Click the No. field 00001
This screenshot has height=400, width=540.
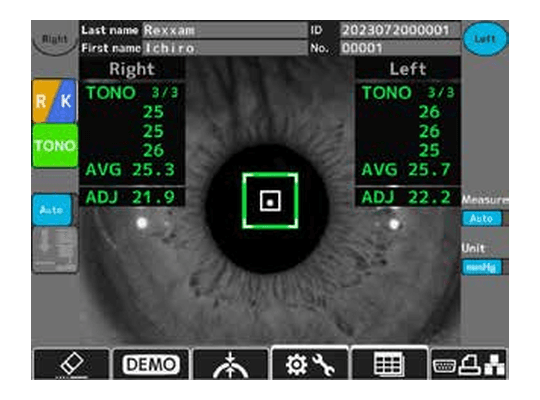click(400, 48)
